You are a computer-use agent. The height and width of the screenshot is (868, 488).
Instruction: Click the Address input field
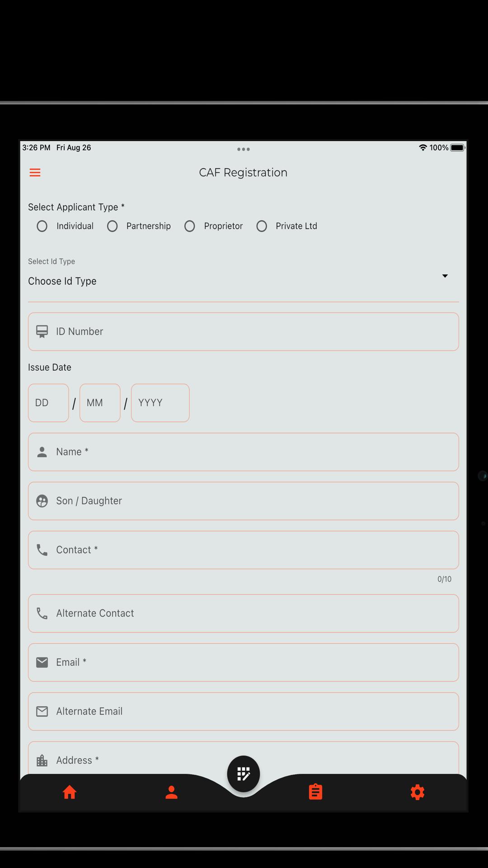click(x=243, y=758)
